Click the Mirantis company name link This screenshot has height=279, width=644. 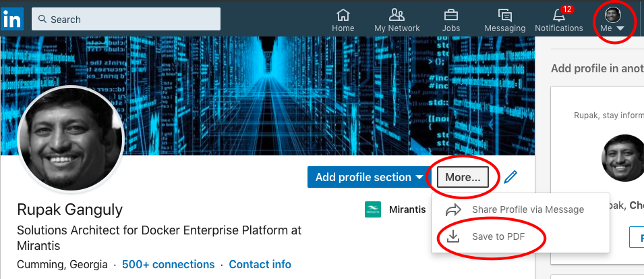[x=407, y=209]
